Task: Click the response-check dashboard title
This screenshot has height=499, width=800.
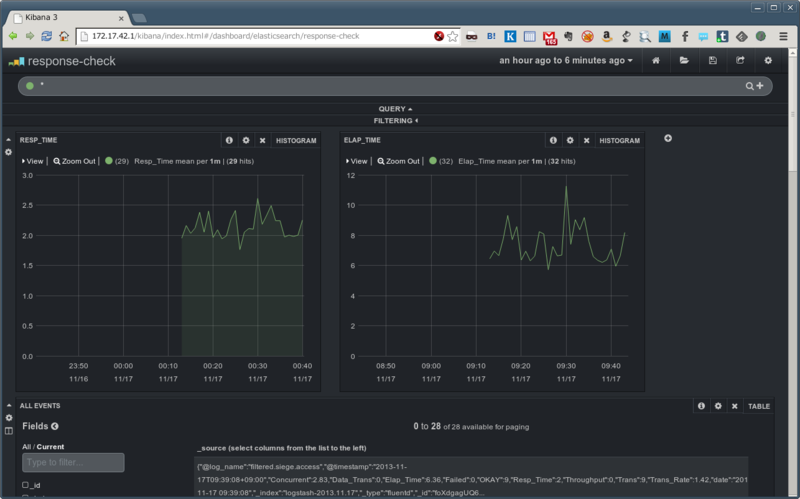Action: [71, 61]
